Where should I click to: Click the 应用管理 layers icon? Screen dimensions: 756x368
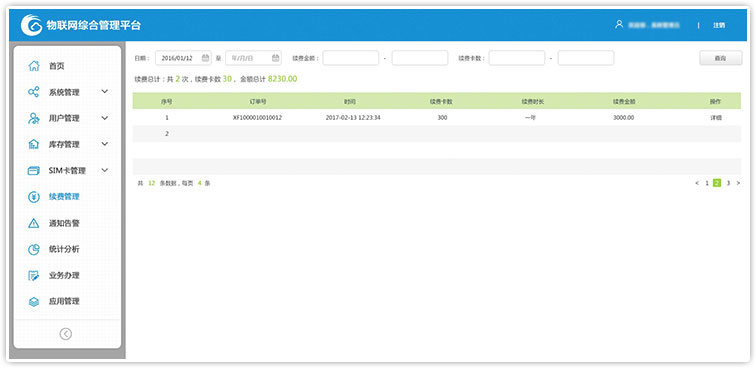[x=34, y=301]
